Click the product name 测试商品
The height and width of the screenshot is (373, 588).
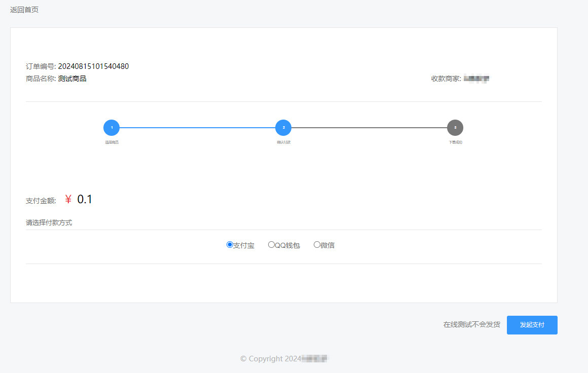point(72,79)
